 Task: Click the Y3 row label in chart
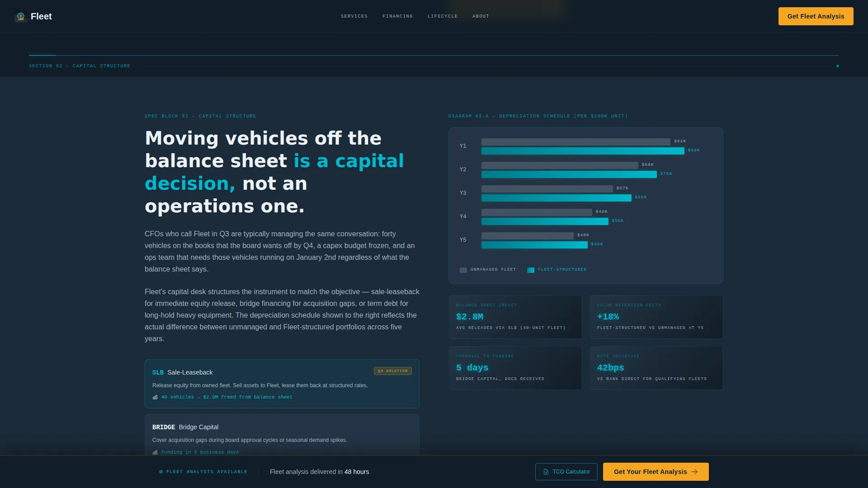pyautogui.click(x=463, y=193)
